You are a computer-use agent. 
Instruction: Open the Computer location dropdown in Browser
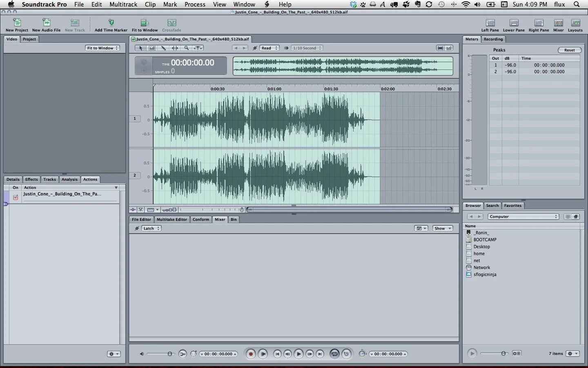pyautogui.click(x=523, y=217)
